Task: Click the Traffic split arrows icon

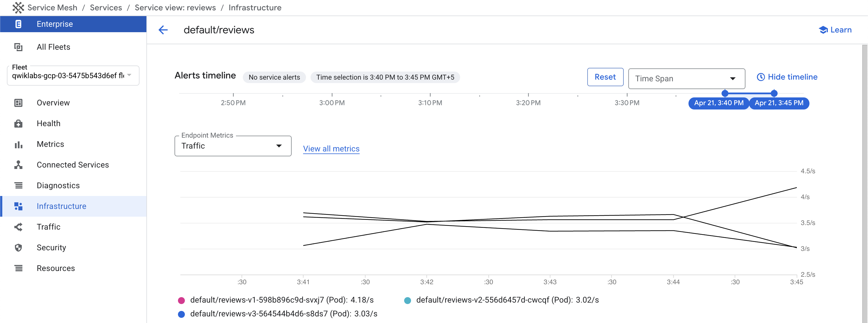Action: point(19,227)
